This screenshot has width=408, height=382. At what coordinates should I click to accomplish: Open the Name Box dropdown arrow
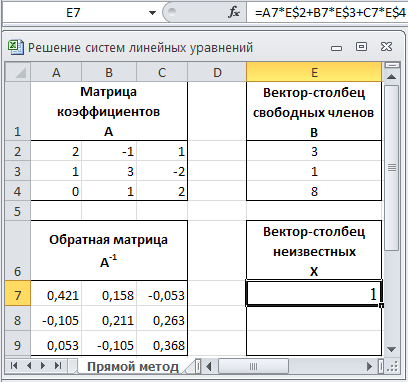click(152, 13)
